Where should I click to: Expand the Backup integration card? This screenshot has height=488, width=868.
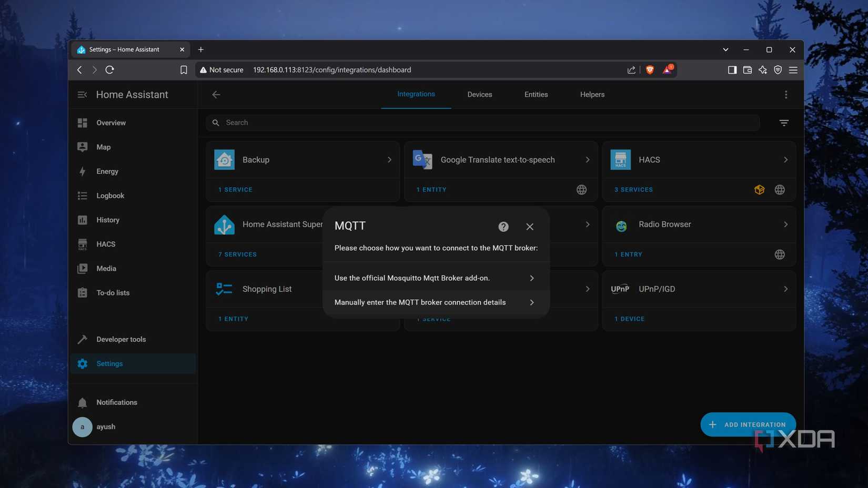389,159
